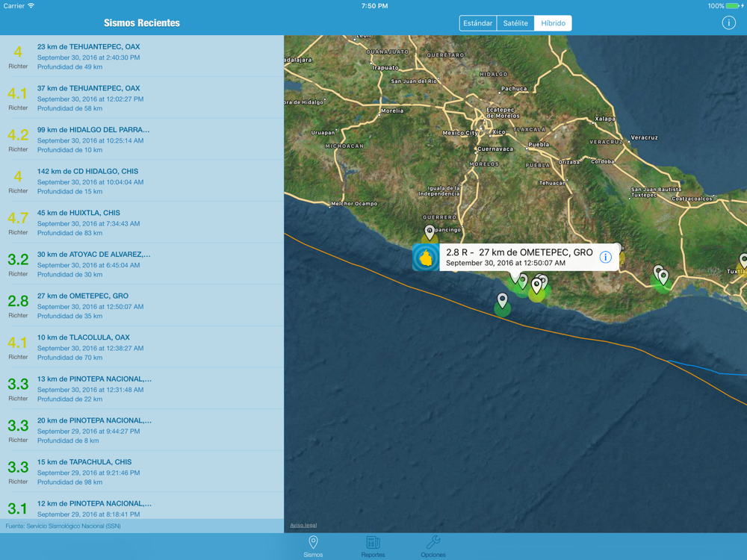
Task: Tap the 2.8 Richter magnitude in list
Action: pos(18,301)
